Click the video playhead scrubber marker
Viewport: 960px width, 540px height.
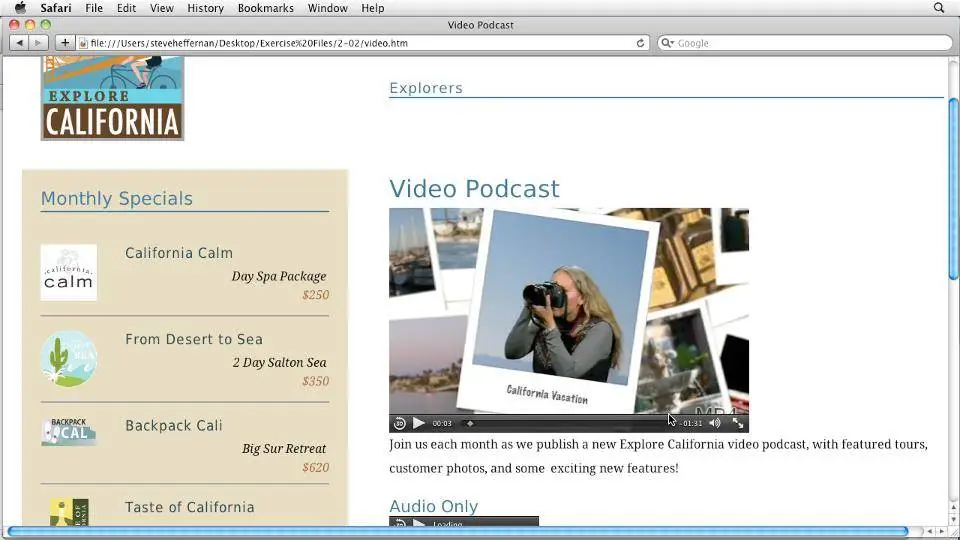470,424
